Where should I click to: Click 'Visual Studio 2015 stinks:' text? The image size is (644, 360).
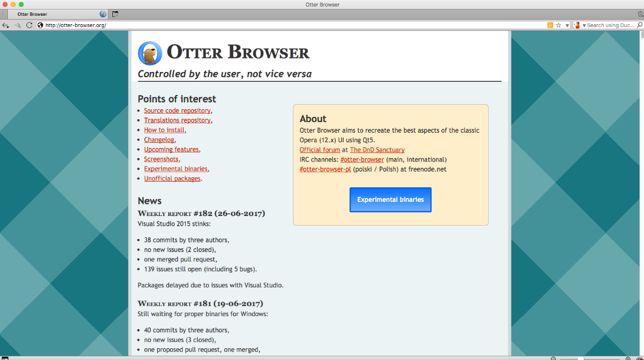point(174,224)
